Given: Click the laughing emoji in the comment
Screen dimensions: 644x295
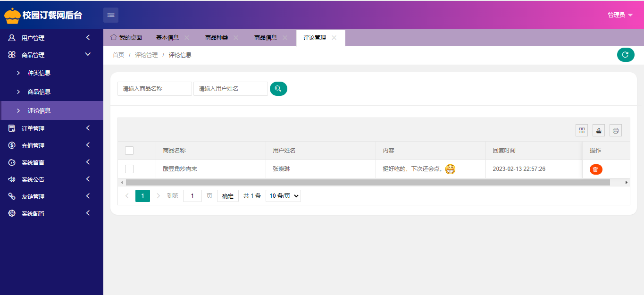Looking at the screenshot, I should point(450,169).
